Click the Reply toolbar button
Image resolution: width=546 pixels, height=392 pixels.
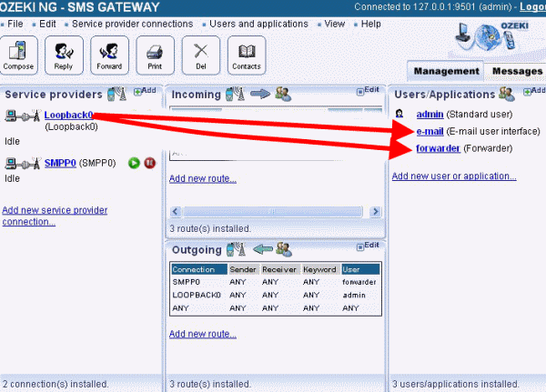coord(64,55)
